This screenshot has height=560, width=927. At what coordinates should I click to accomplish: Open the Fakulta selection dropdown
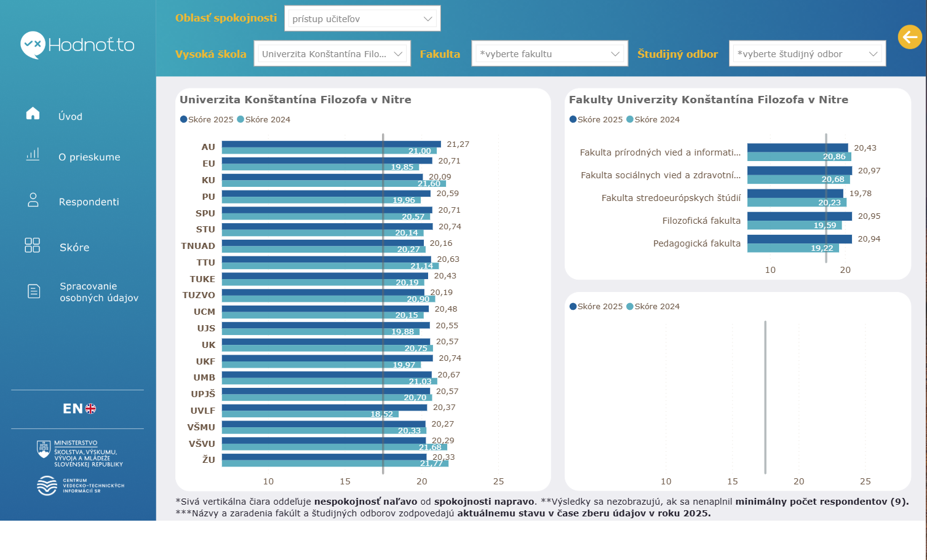point(550,54)
